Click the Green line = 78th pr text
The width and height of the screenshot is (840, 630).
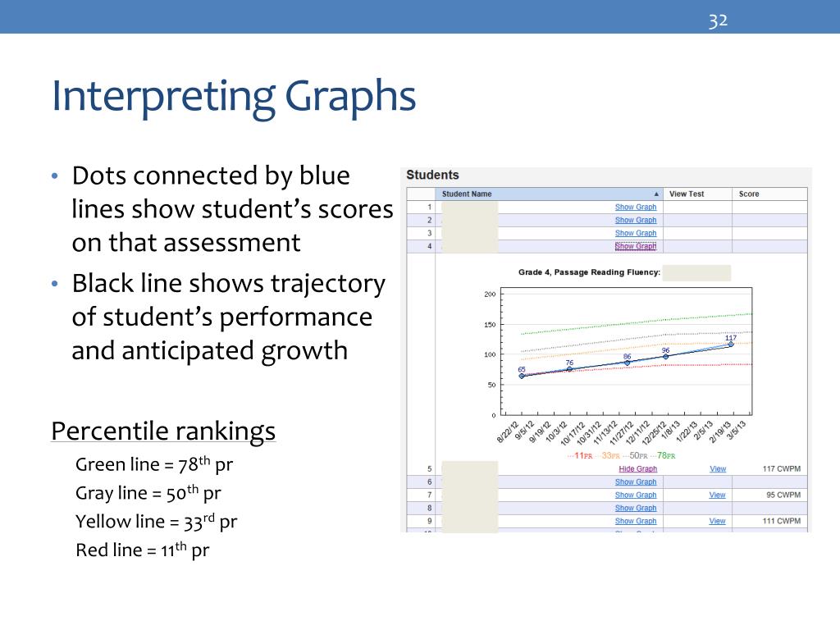coord(154,464)
